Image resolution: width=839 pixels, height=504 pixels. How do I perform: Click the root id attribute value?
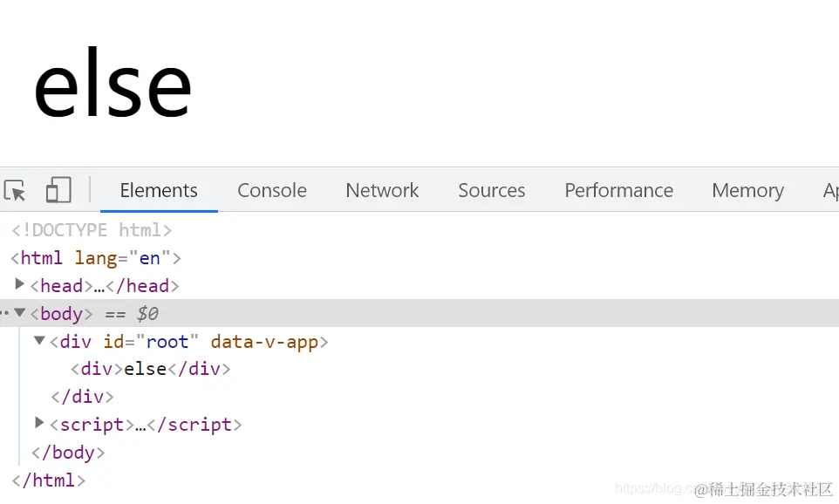167,341
